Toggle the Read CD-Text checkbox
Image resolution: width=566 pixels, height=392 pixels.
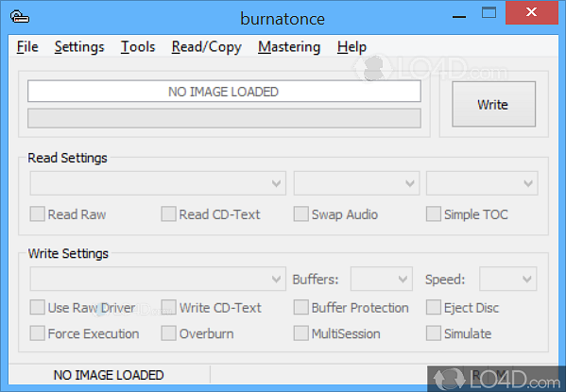(168, 214)
